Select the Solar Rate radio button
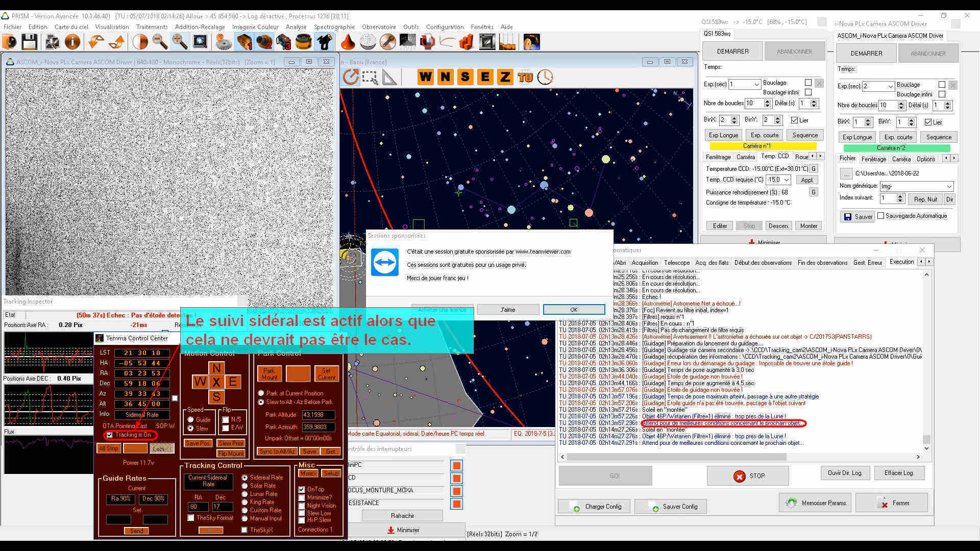The width and height of the screenshot is (980, 551). click(245, 486)
